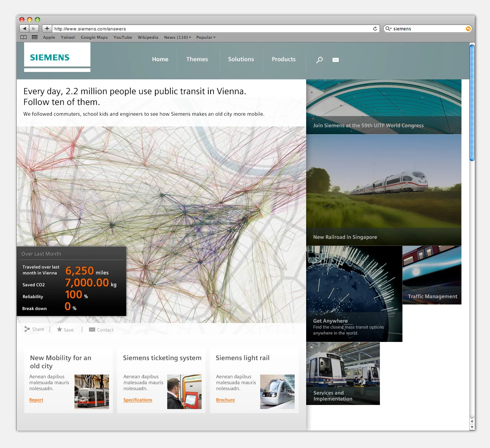The height and width of the screenshot is (448, 490).
Task: Expand the Popular bookmarks folder
Action: click(206, 37)
